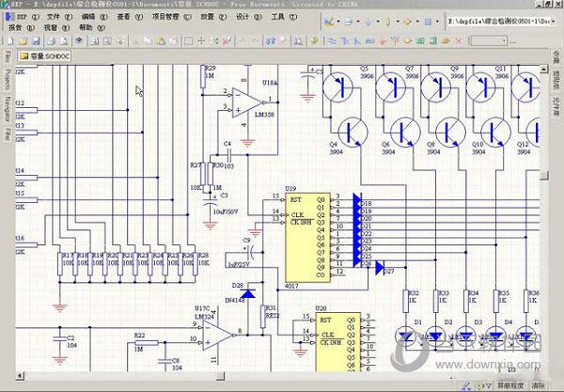The image size is (564, 392).
Task: Click the new document toolbar icon
Action: [10, 41]
